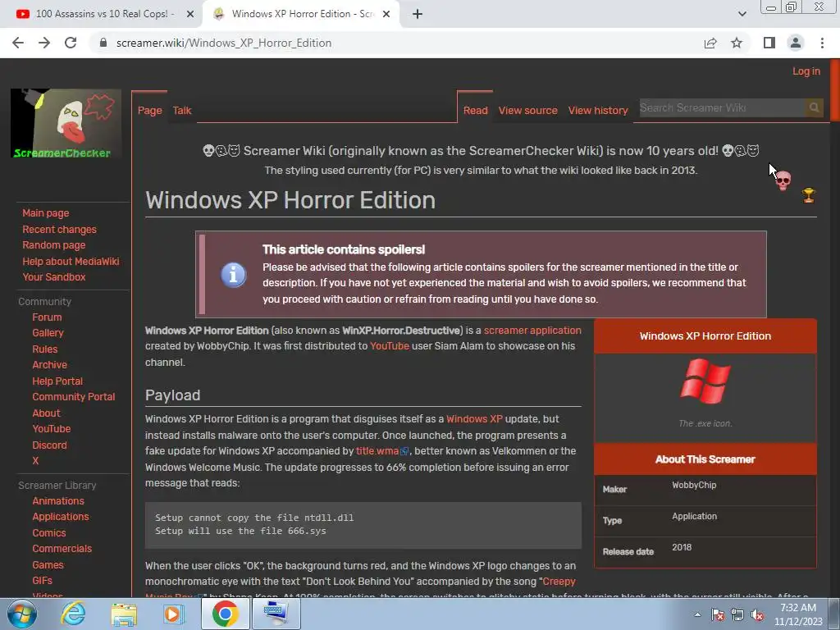
Task: Click the Chrome taskbar icon
Action: pyautogui.click(x=225, y=614)
